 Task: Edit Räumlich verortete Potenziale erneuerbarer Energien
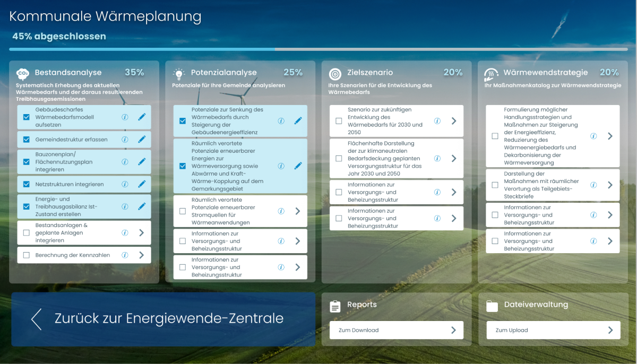pyautogui.click(x=298, y=166)
